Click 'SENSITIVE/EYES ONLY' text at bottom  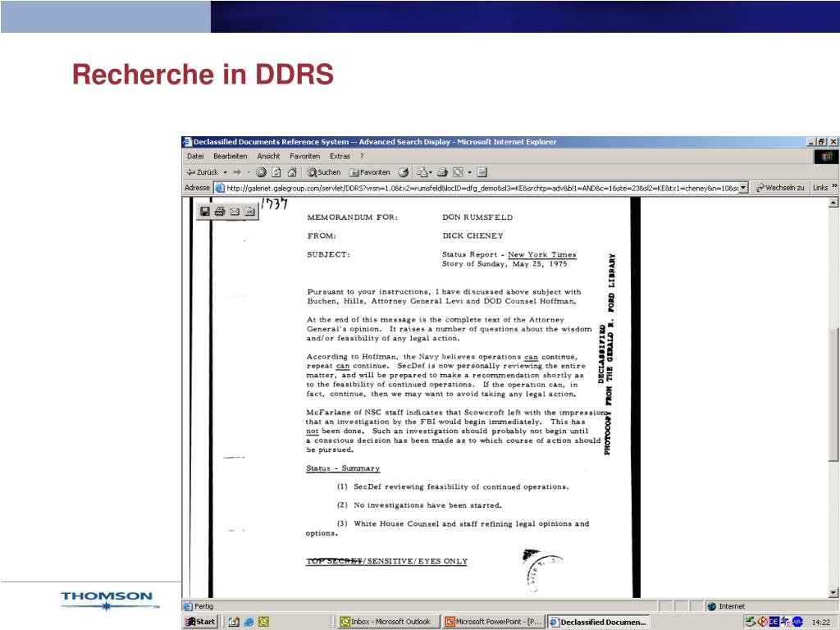pos(418,561)
